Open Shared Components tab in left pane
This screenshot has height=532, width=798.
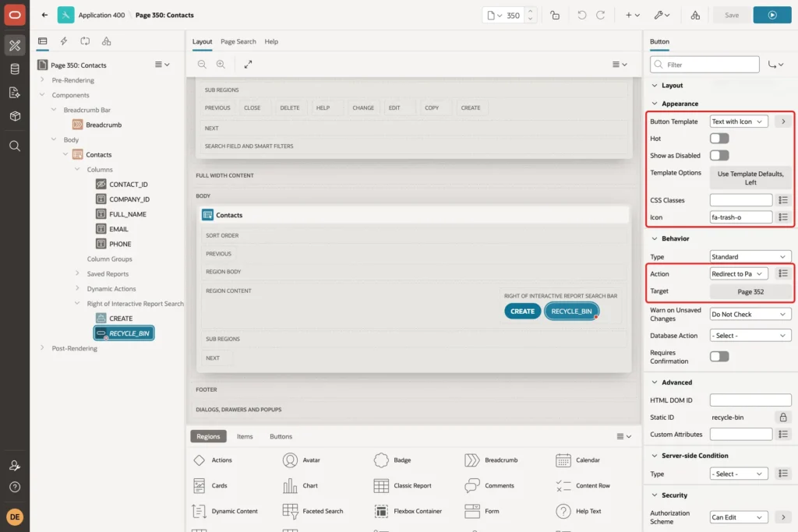pos(106,41)
